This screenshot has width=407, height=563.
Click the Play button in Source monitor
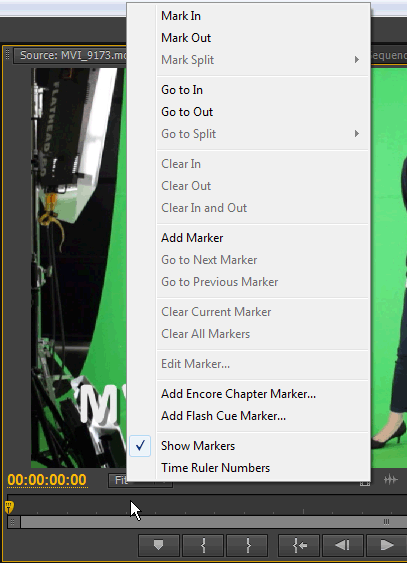[387, 545]
